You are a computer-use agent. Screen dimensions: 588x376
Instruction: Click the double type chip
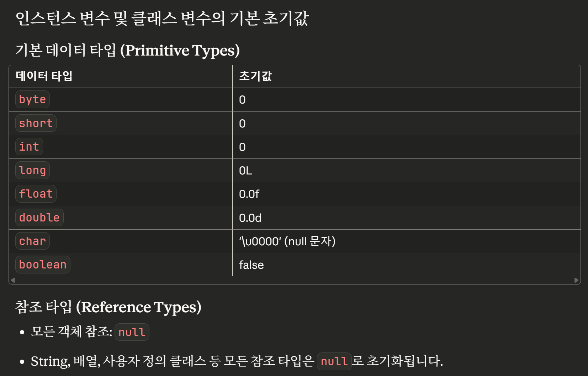[39, 218]
